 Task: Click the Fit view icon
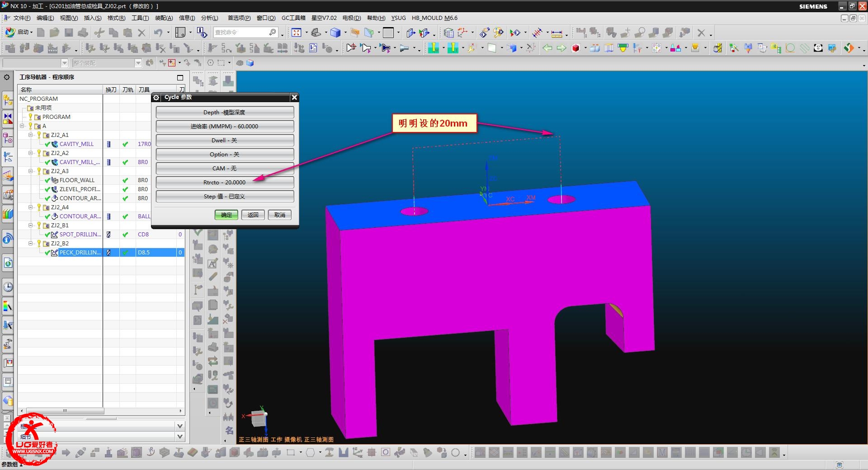[297, 33]
